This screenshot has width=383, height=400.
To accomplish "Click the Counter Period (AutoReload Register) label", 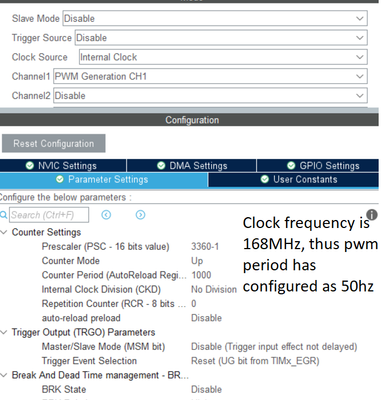I will coord(114,275).
